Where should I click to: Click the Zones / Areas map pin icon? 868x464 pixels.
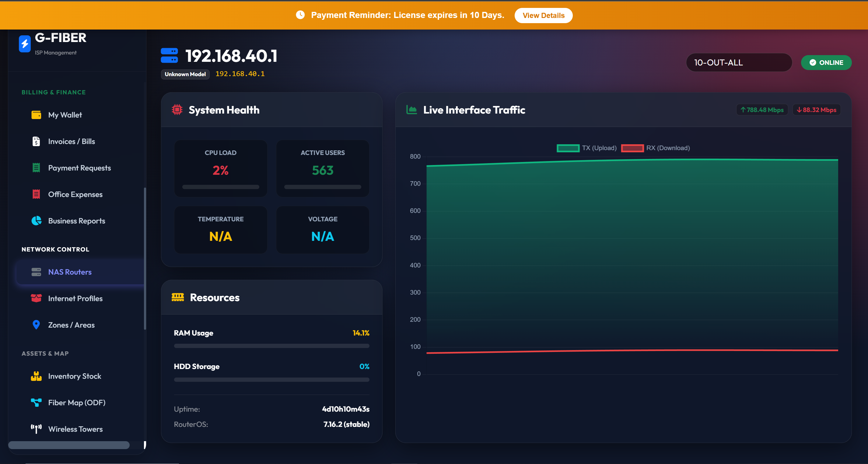pyautogui.click(x=36, y=325)
